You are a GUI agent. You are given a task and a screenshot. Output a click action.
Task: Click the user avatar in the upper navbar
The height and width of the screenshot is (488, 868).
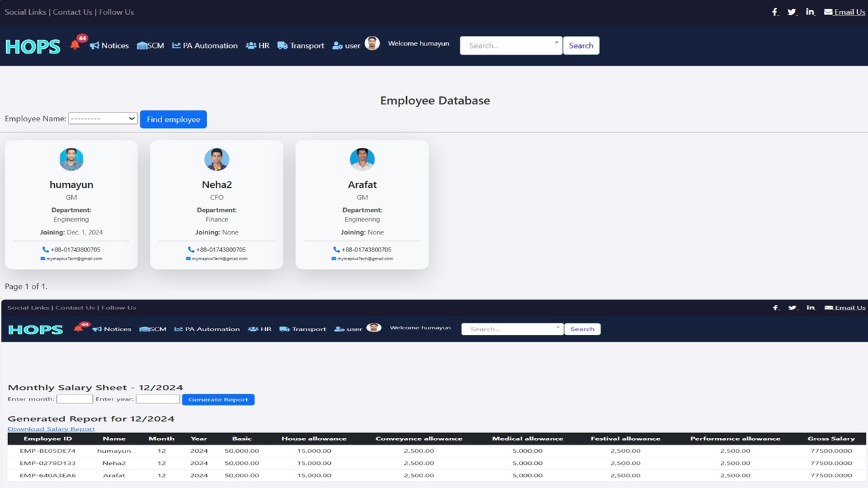coord(372,43)
